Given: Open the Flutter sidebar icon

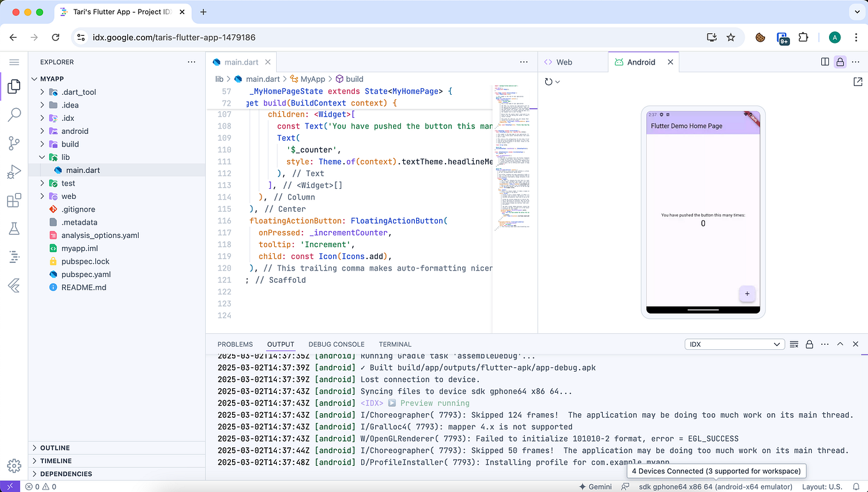Looking at the screenshot, I should tap(14, 286).
